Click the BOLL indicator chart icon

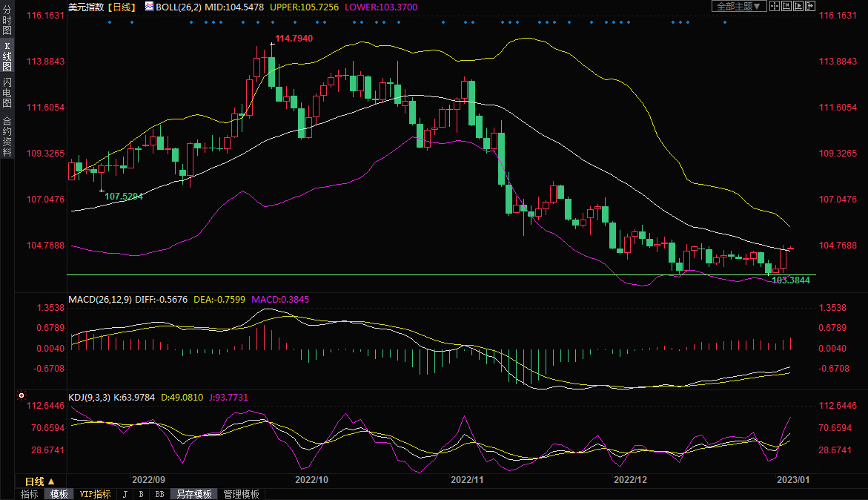click(149, 7)
